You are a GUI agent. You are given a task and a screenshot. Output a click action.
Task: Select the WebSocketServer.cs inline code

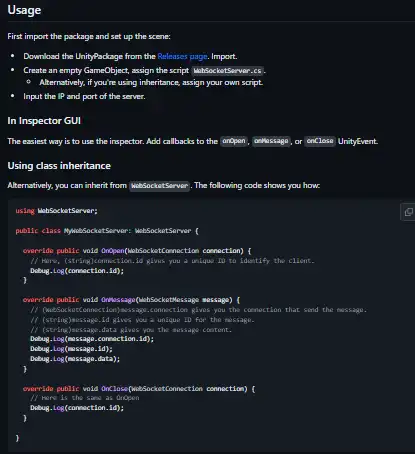point(227,71)
